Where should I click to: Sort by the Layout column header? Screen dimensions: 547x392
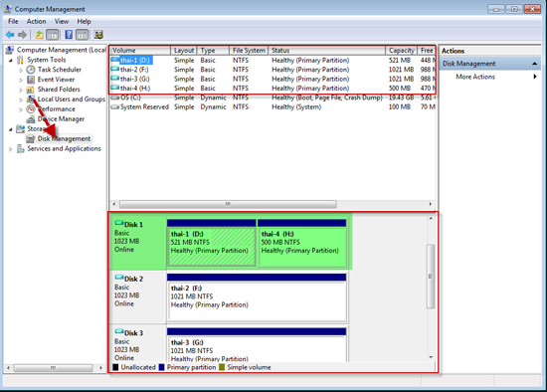(184, 51)
